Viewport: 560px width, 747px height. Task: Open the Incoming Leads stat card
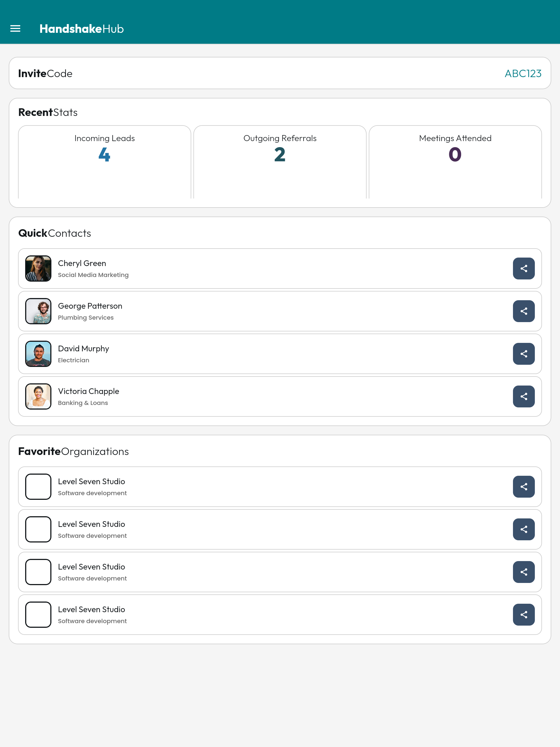[104, 162]
